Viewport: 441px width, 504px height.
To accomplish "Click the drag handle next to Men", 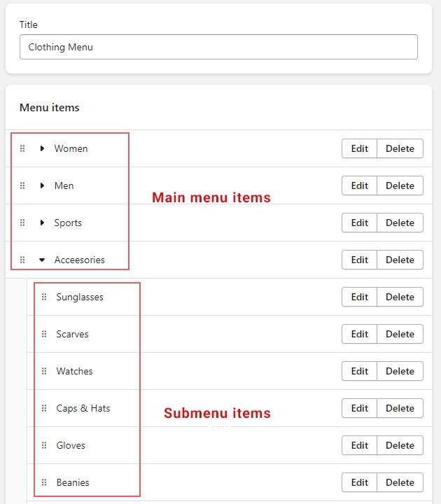I will click(22, 185).
